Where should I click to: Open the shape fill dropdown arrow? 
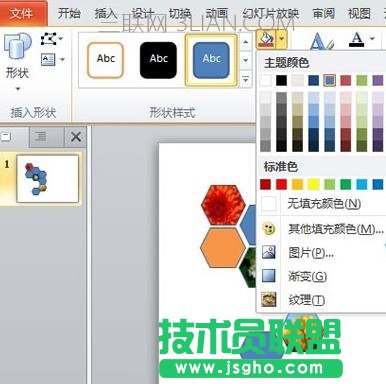282,39
